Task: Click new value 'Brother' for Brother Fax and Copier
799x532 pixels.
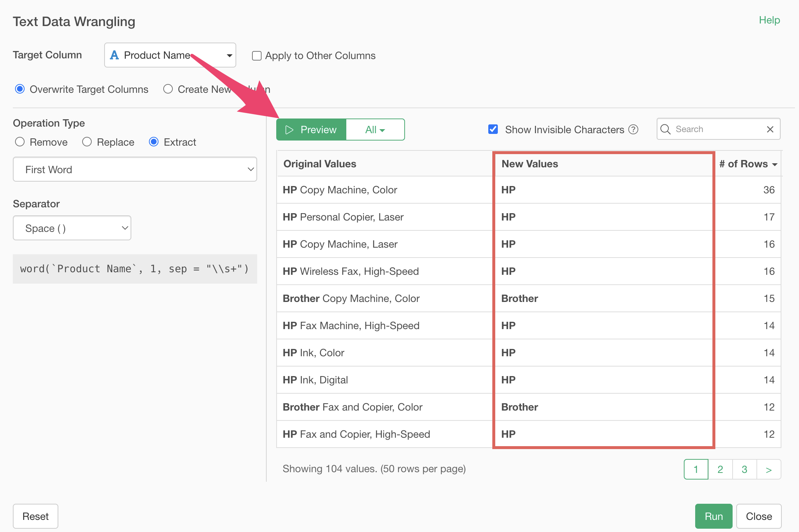Action: tap(519, 407)
